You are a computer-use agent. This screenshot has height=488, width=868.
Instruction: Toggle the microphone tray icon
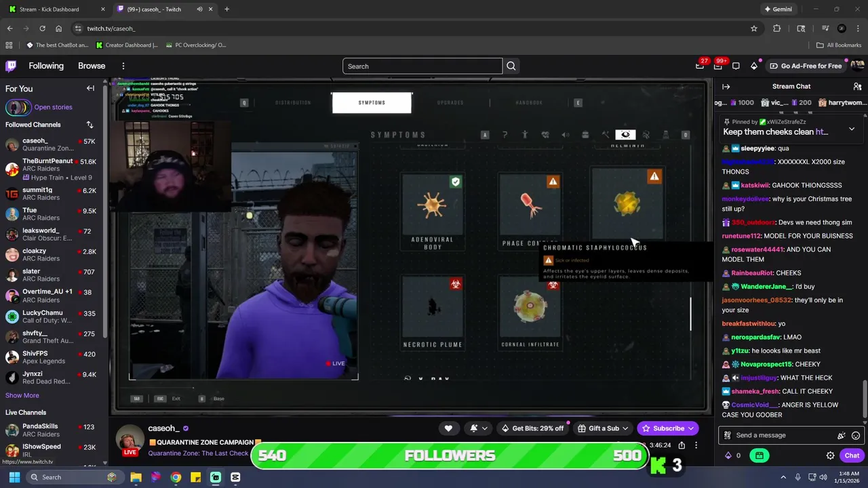797,477
